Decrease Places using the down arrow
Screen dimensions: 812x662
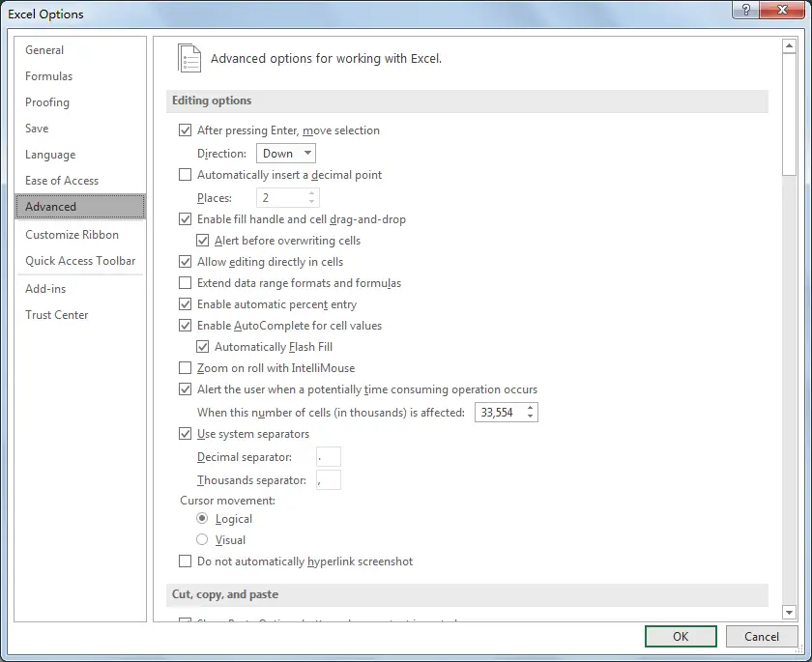click(x=311, y=202)
